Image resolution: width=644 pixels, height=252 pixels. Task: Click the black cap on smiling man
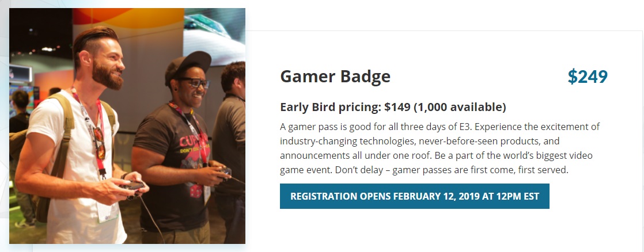[x=188, y=65]
